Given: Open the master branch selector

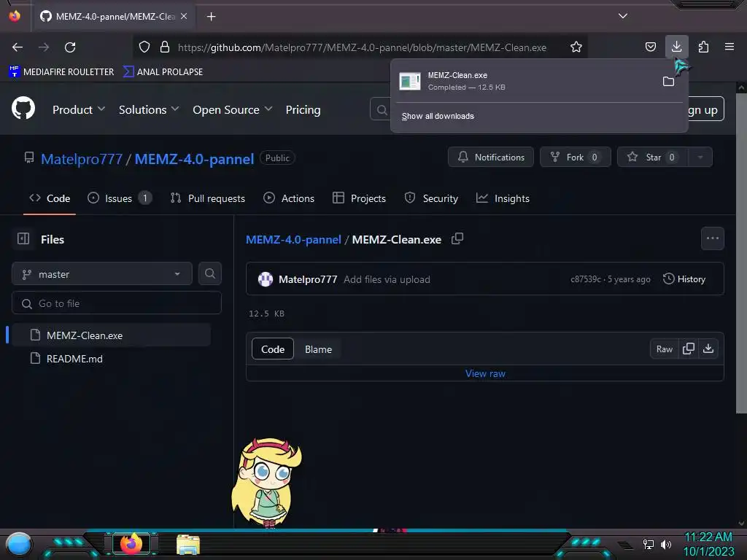Looking at the screenshot, I should [x=102, y=274].
